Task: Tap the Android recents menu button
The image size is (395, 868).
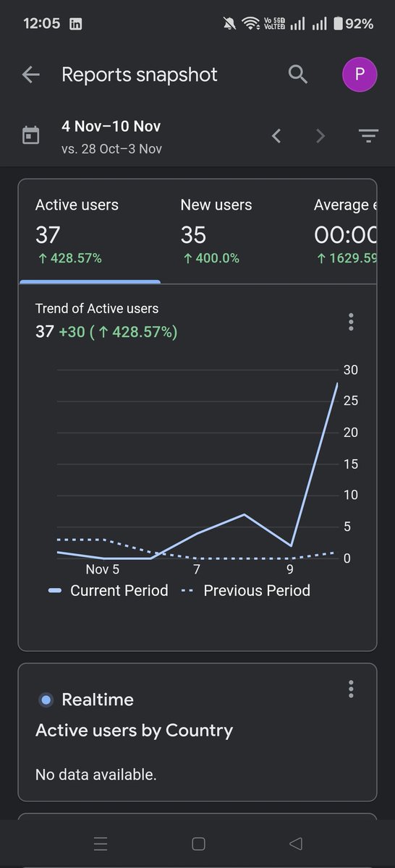Action: pyautogui.click(x=101, y=843)
